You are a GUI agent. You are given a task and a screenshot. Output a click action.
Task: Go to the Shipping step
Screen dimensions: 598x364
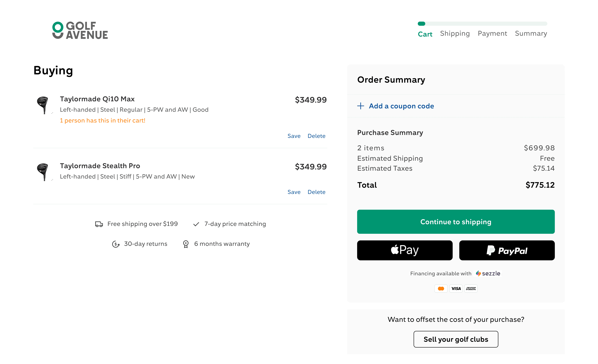click(x=455, y=33)
